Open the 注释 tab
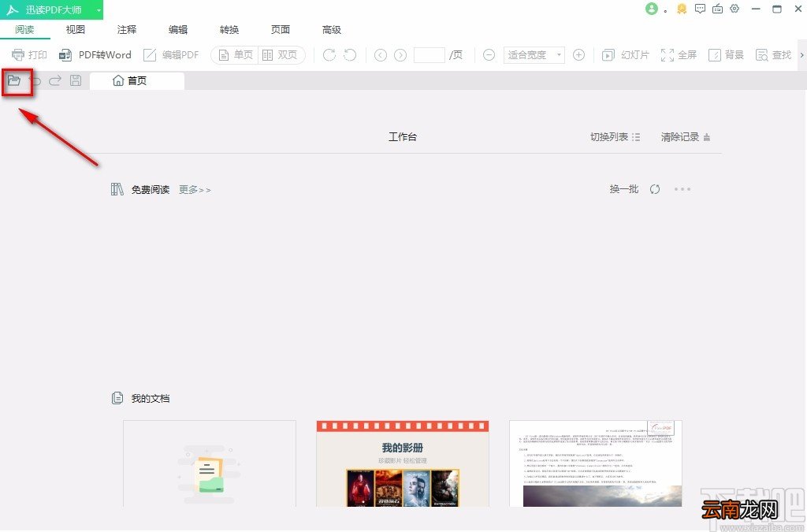This screenshot has height=532, width=807. tap(127, 30)
